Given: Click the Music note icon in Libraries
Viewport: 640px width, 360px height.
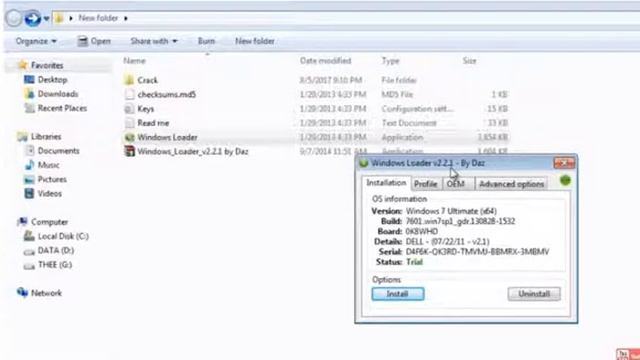Looking at the screenshot, I should [x=29, y=165].
